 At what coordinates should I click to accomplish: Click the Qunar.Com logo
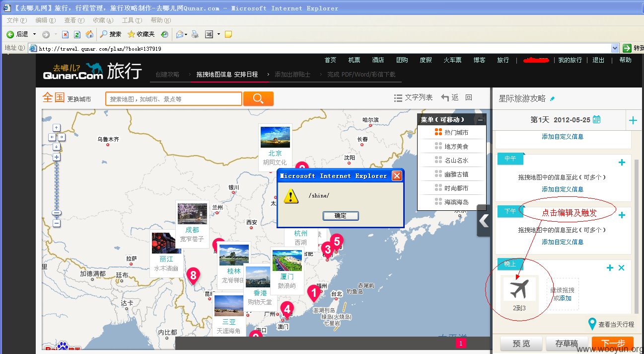pos(72,71)
